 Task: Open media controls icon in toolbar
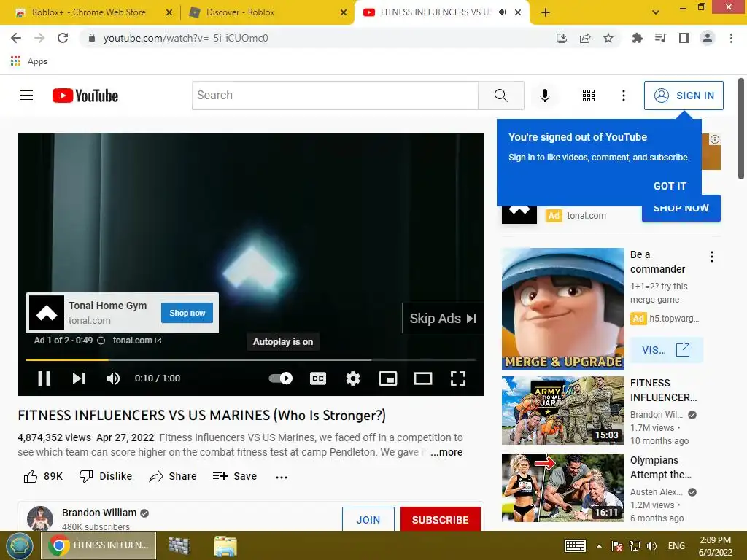[x=661, y=38]
